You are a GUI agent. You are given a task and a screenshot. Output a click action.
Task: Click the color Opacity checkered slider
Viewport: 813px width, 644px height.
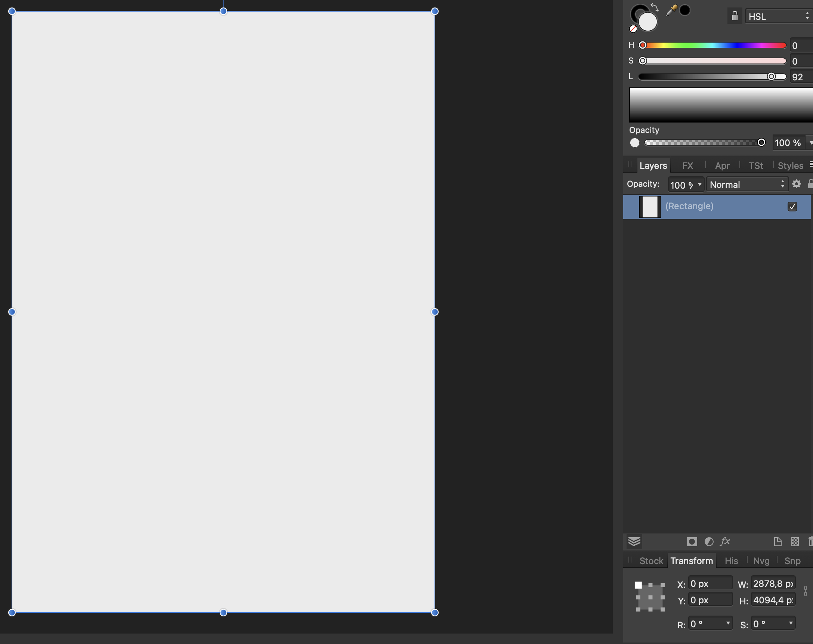(x=705, y=143)
